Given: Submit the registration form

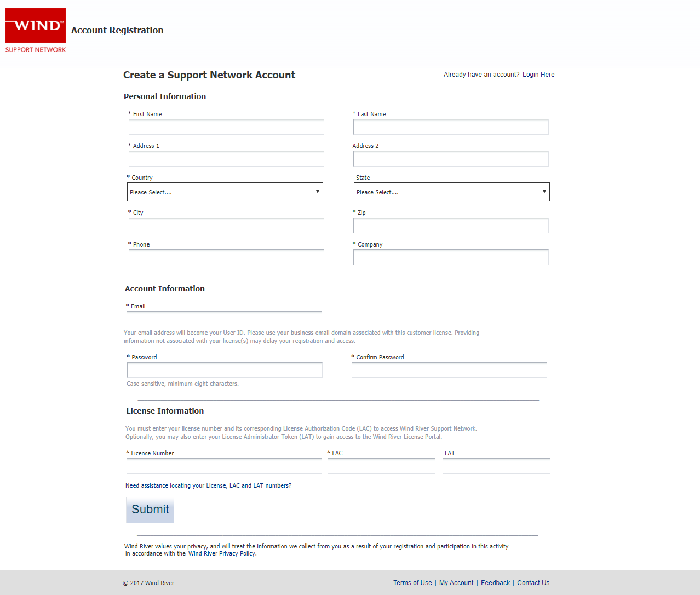Looking at the screenshot, I should pos(150,510).
